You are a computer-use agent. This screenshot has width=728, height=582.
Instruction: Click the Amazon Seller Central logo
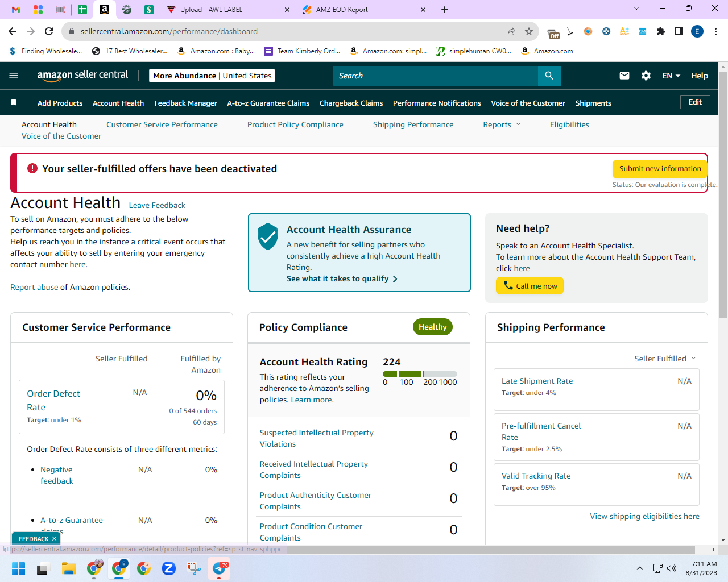pos(82,76)
